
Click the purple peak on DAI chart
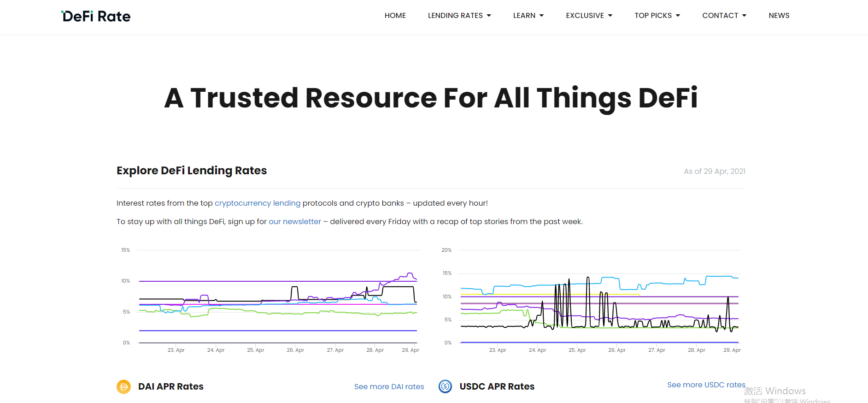[410, 273]
